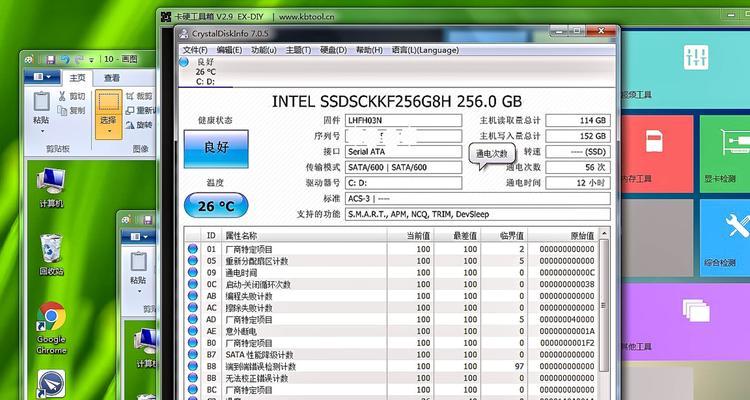Click the attribute list vertical scrollbar thumb
Screen dimensions: 750x400
point(604,305)
